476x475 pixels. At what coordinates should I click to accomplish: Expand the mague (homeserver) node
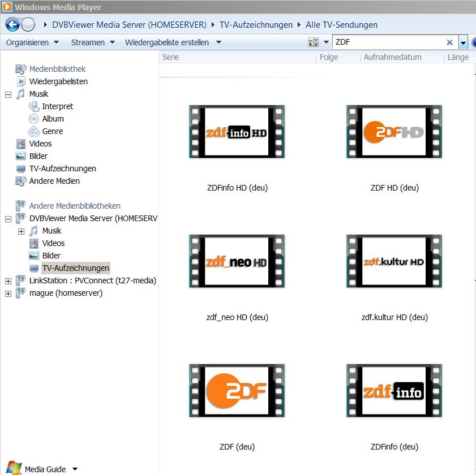pos(8,293)
